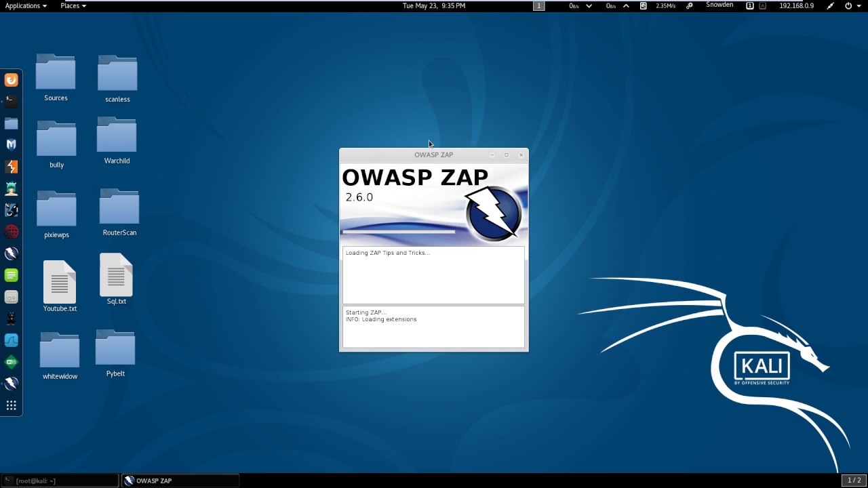The image size is (868, 488).
Task: Click the 'Loading ZAP Tips and Tricks...' text area
Action: click(x=433, y=275)
